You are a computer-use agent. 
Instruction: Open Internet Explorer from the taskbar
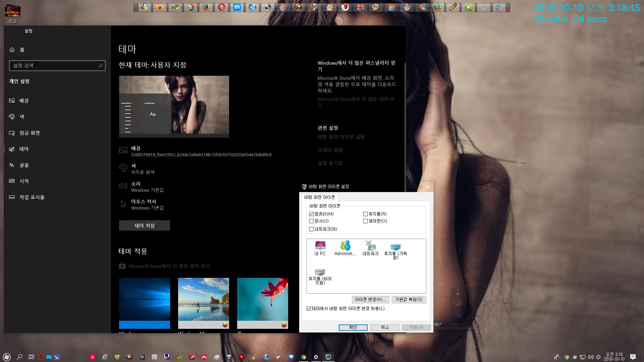[105, 357]
